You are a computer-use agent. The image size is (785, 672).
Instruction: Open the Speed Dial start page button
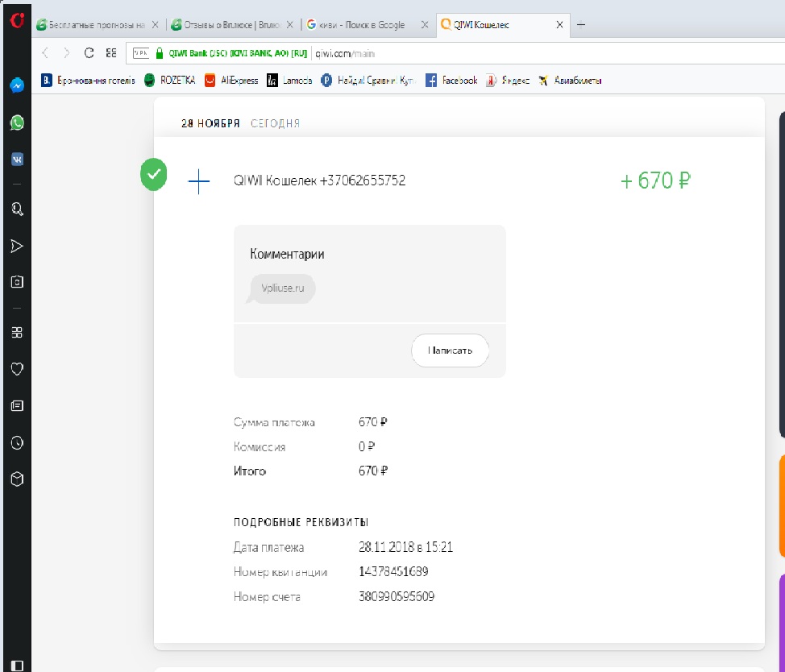pyautogui.click(x=111, y=52)
